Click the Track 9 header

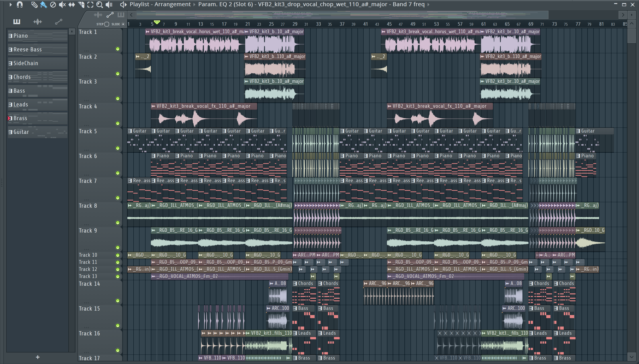(100, 239)
